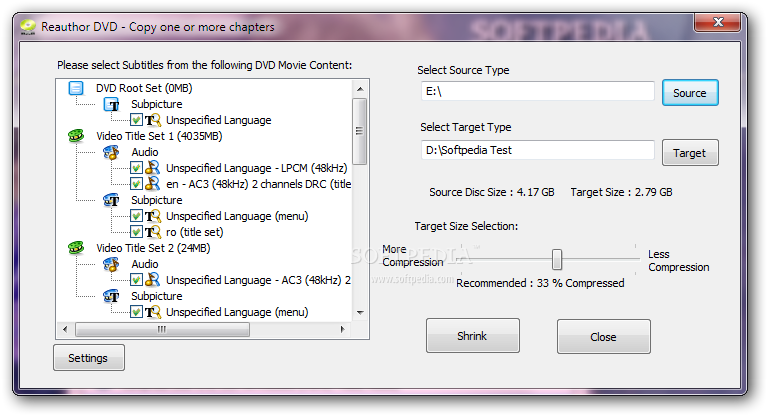Uncheck Unspecified Language - AC3 in Title Set 2
Screen dimensions: 768x416
tap(136, 280)
